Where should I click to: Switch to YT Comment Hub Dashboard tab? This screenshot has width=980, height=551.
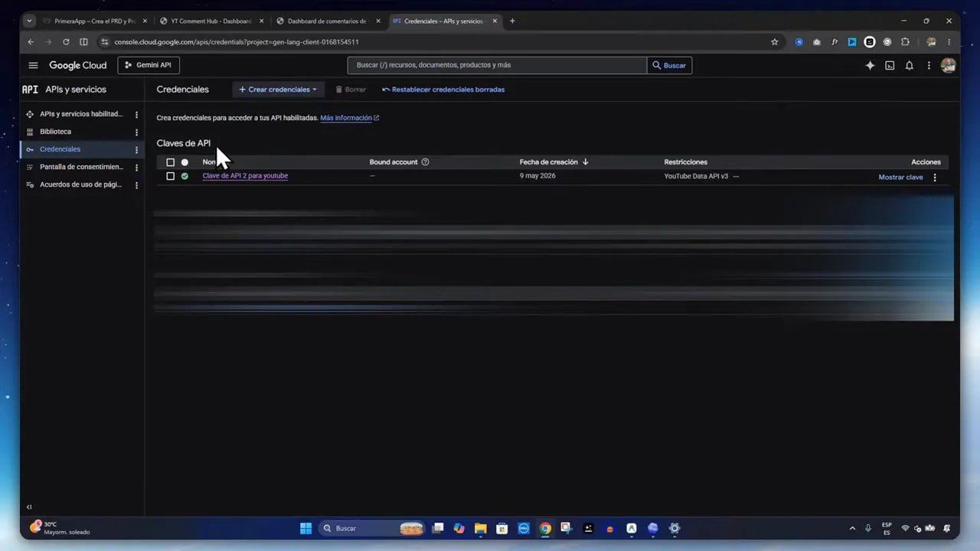tap(211, 21)
